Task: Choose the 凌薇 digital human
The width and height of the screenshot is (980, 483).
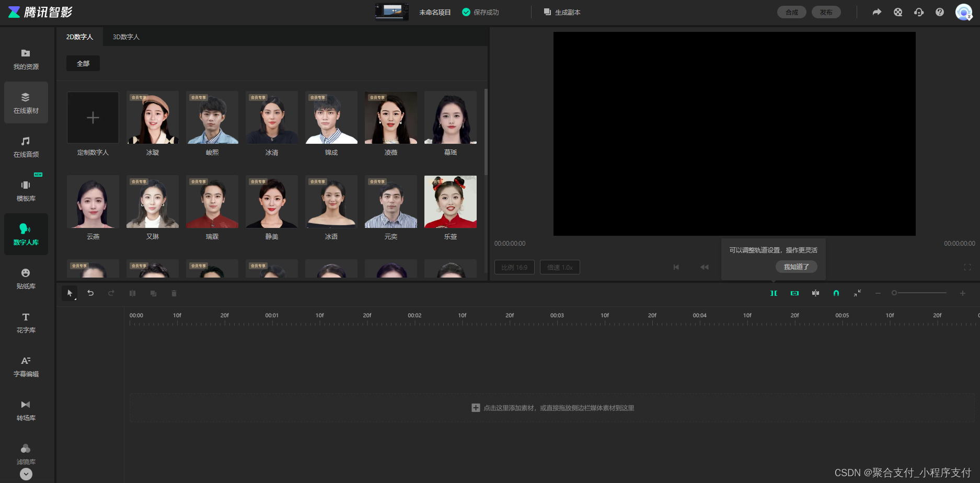Action: [x=391, y=118]
